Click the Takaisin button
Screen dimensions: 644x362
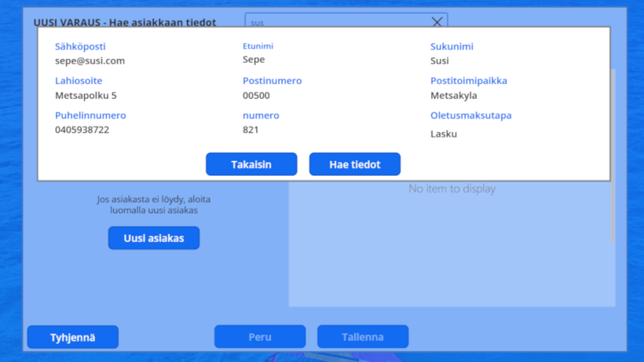[252, 164]
